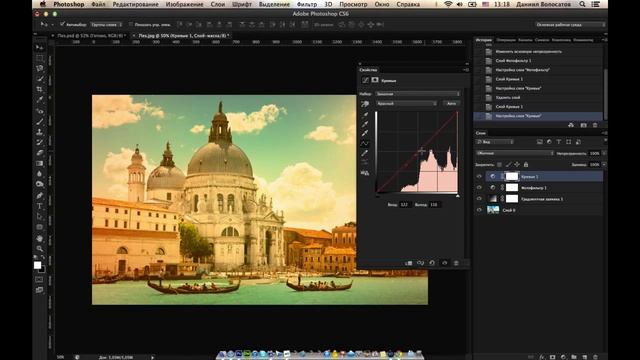Hide the Кривые 1 layer
Image resolution: width=640 pixels, height=360 pixels.
coord(479,177)
